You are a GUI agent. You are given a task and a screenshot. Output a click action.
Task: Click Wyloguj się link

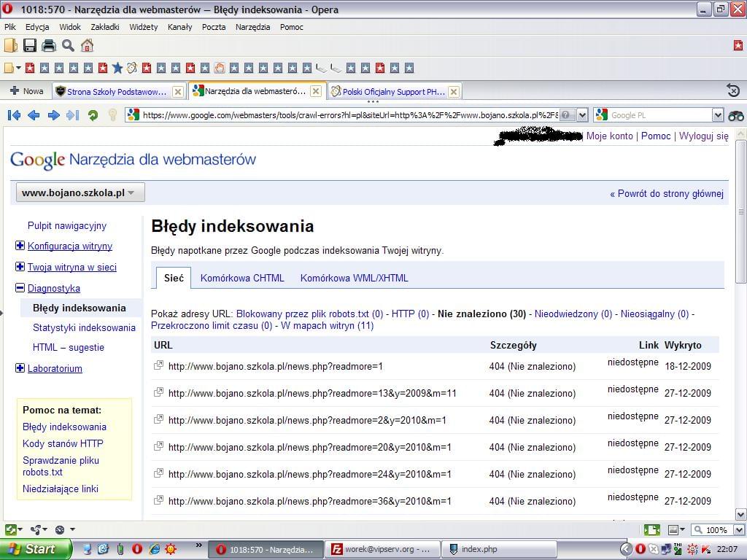(x=704, y=136)
